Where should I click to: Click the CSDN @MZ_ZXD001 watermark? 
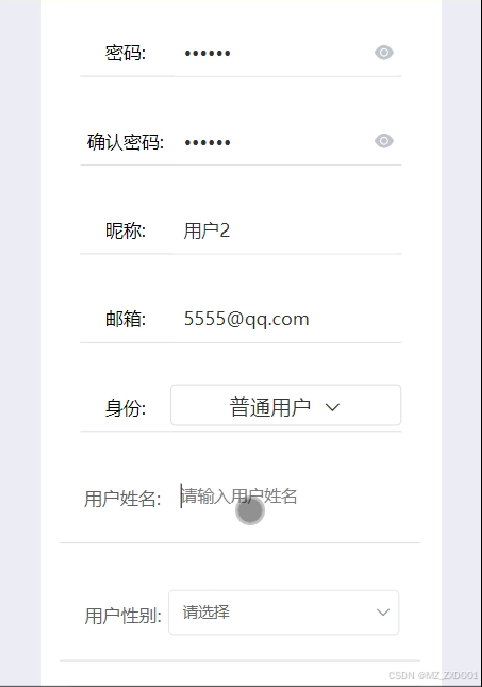pos(433,675)
